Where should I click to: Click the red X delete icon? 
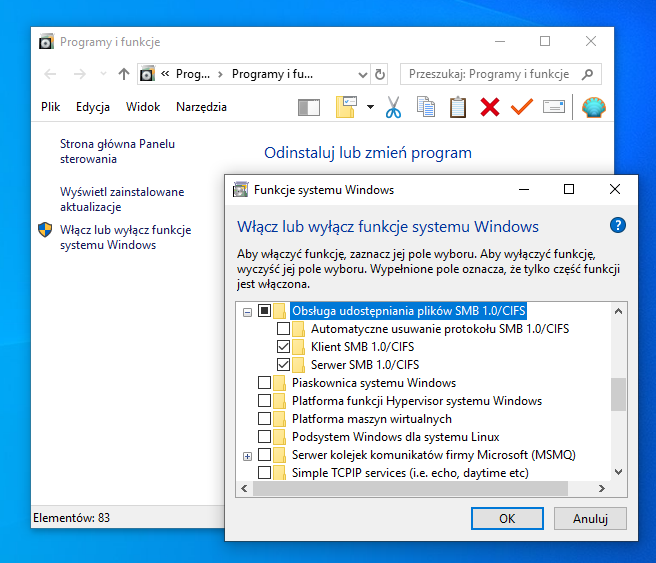490,107
